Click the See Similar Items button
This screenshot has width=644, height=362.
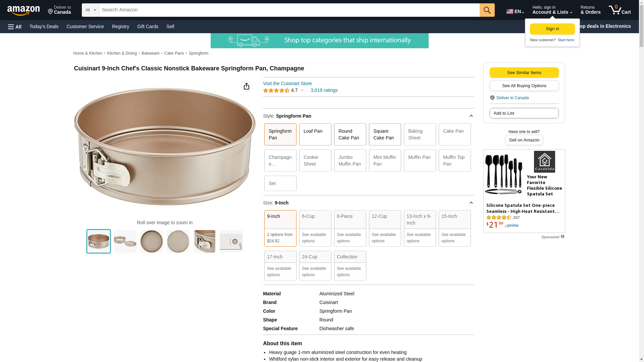tap(524, 73)
